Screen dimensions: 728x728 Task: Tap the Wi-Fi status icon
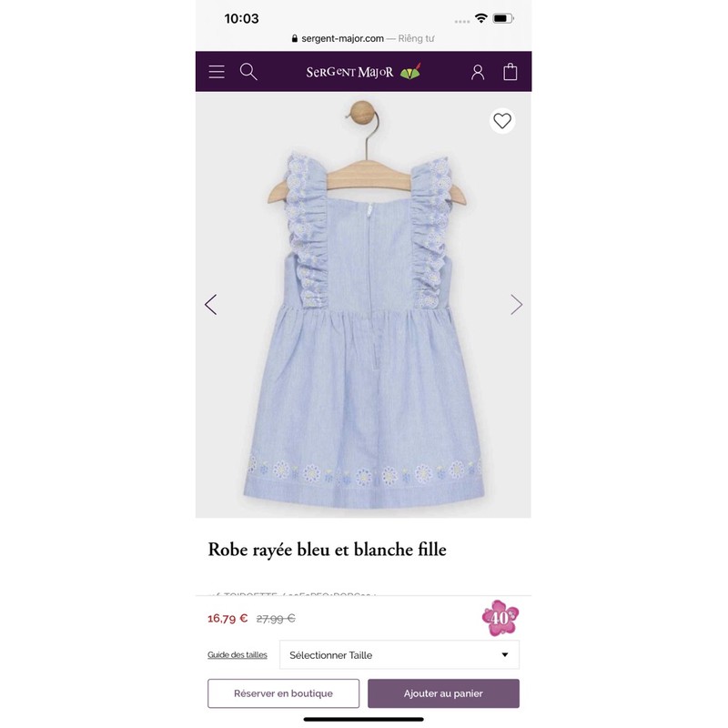[x=481, y=18]
